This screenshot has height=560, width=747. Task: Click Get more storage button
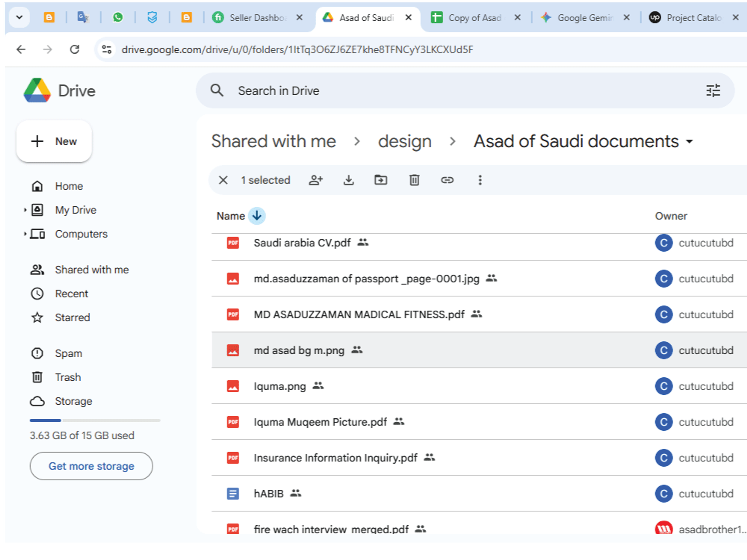pyautogui.click(x=91, y=466)
